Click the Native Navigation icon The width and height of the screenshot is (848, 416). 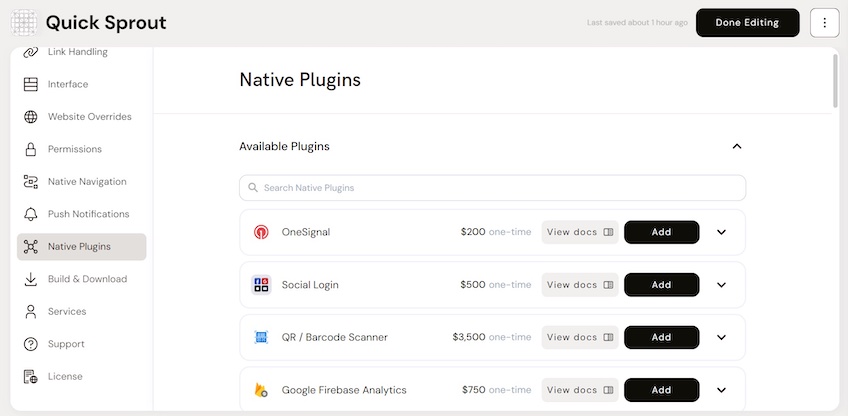click(31, 182)
